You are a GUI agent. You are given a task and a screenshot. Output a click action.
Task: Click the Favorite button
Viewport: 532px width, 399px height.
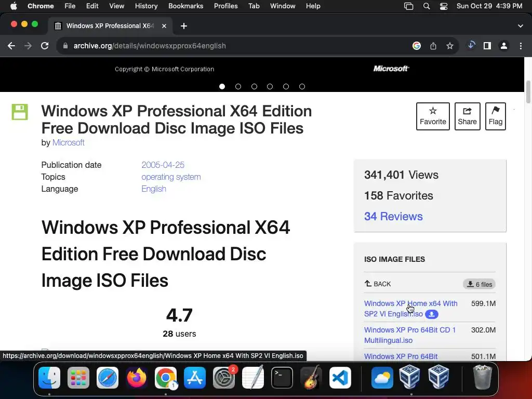[433, 116]
